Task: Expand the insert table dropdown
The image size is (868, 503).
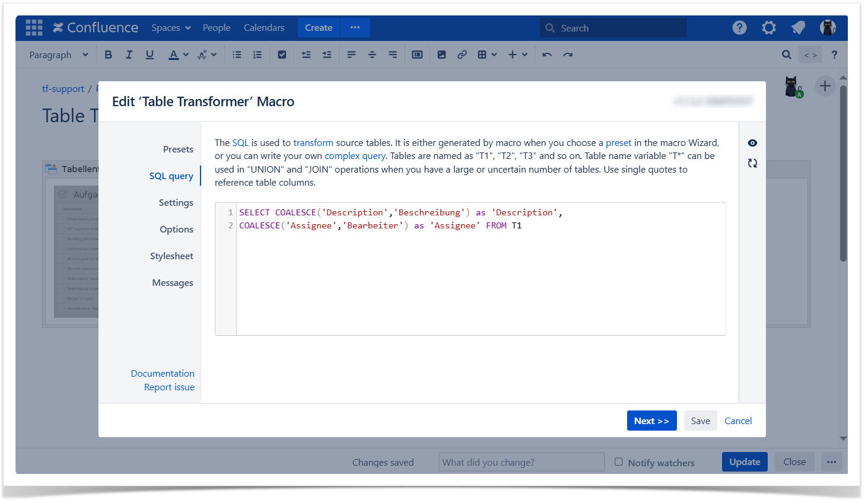Action: point(487,55)
